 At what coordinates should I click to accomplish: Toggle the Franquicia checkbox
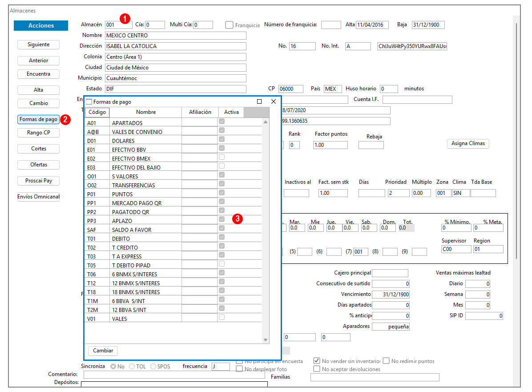[x=230, y=25]
